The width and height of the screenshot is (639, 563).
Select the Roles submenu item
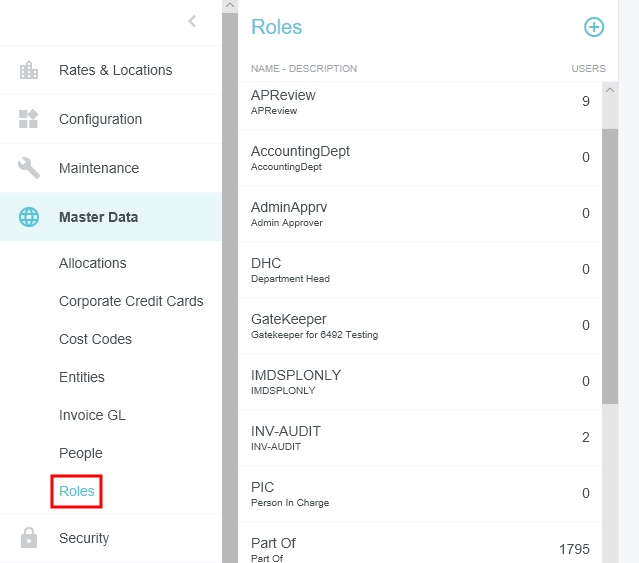click(76, 491)
